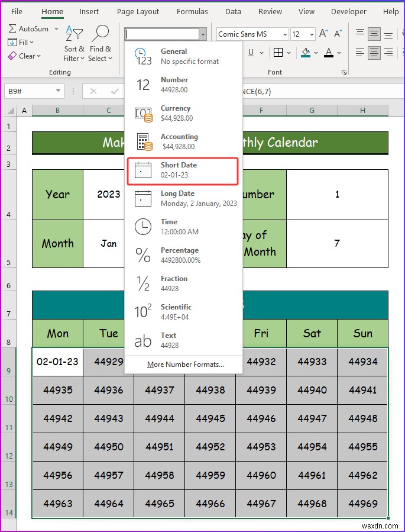The image size is (405, 532).
Task: Increase font size with larger A icon
Action: [x=323, y=34]
